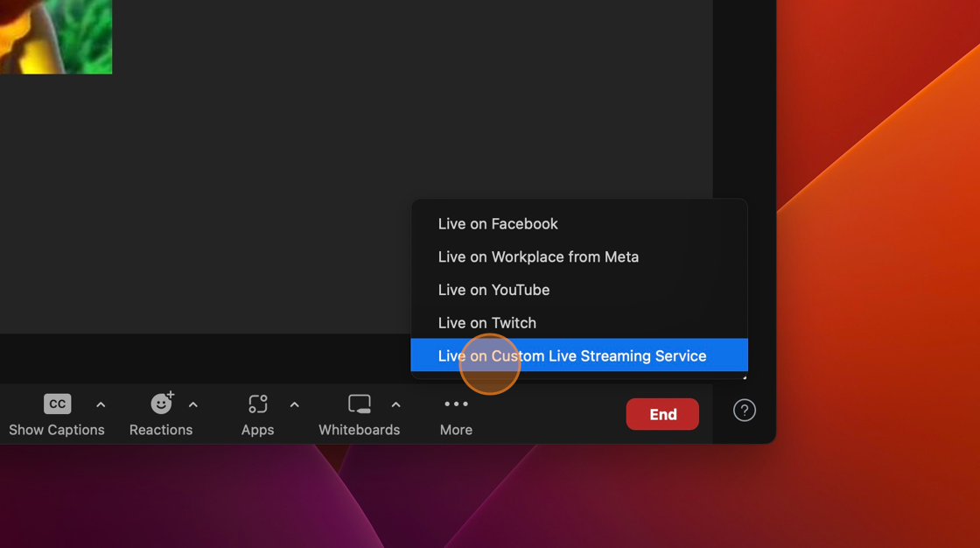Open the Whiteboards icon

pos(360,404)
